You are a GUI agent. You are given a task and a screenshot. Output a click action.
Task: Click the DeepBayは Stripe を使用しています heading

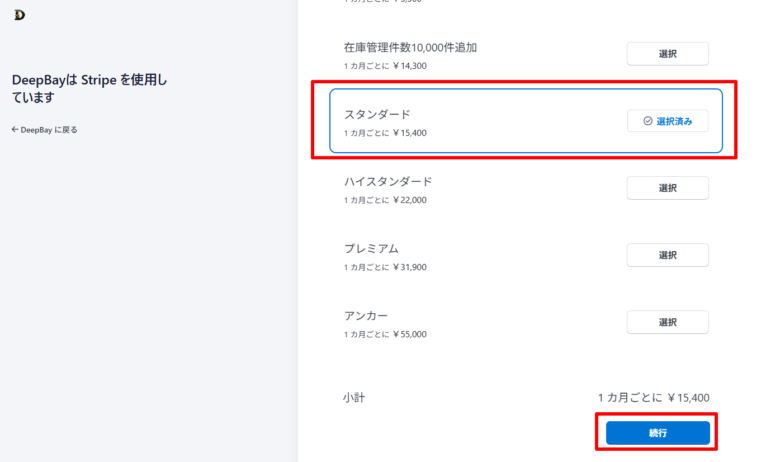90,89
